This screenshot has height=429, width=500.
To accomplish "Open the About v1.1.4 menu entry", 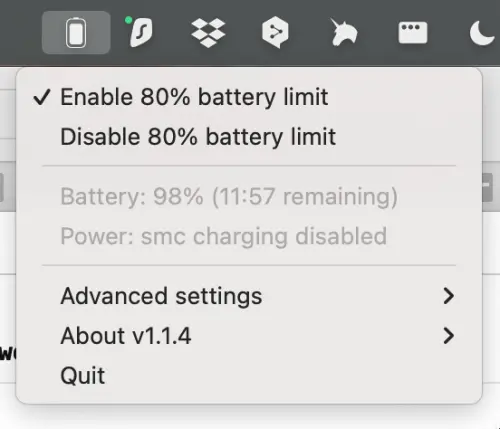I will (x=249, y=336).
